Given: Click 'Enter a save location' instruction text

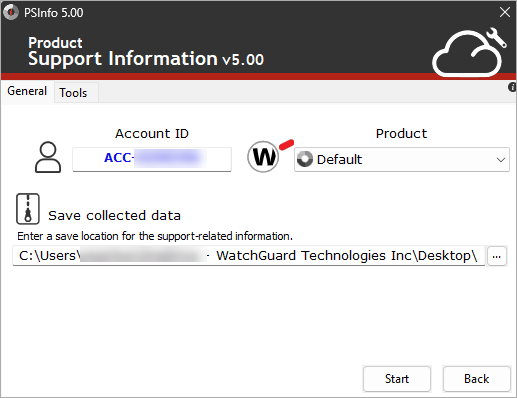Looking at the screenshot, I should [155, 236].
